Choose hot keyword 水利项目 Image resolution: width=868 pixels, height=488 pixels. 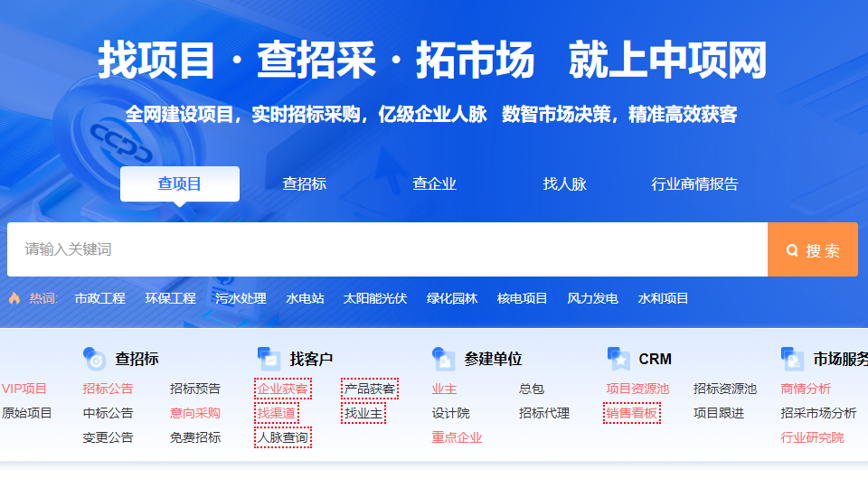tap(663, 298)
